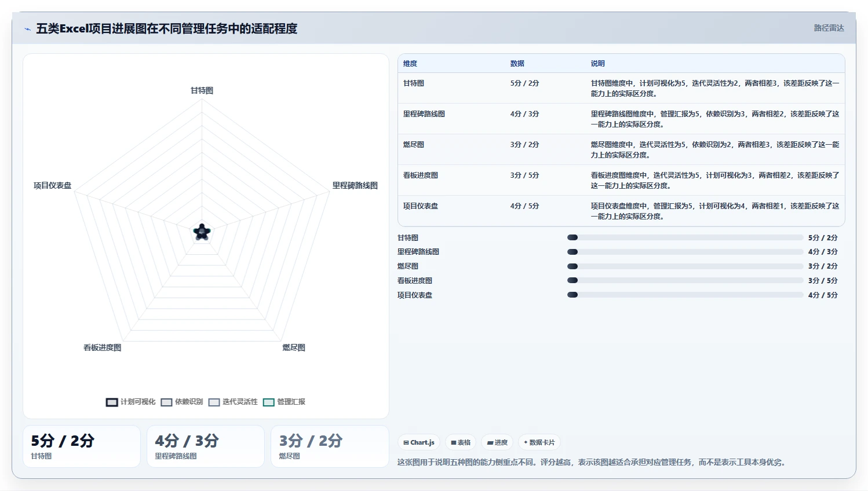Click the 甘特图 axis label on the radar chart
Screen dimensions: 868x491
tap(202, 90)
